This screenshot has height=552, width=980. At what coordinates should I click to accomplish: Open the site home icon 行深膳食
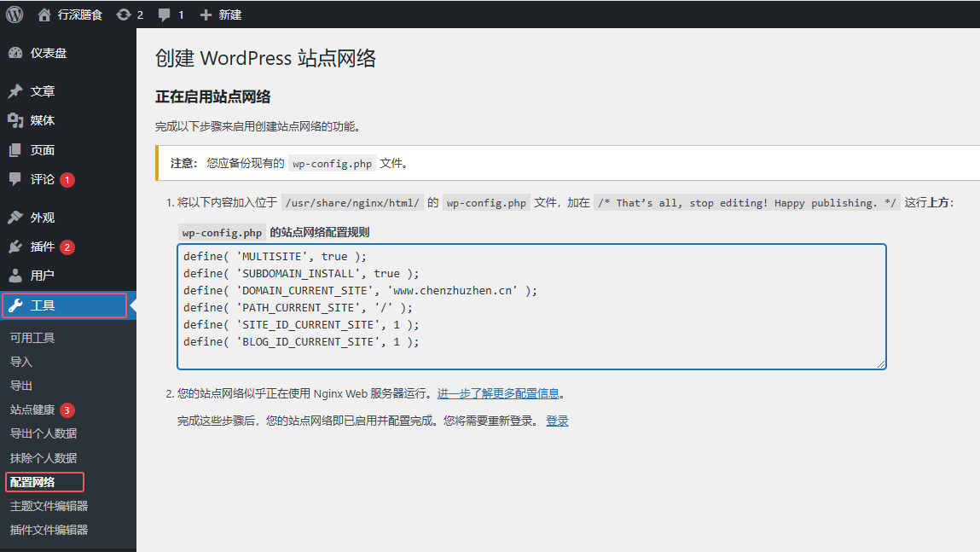(43, 15)
